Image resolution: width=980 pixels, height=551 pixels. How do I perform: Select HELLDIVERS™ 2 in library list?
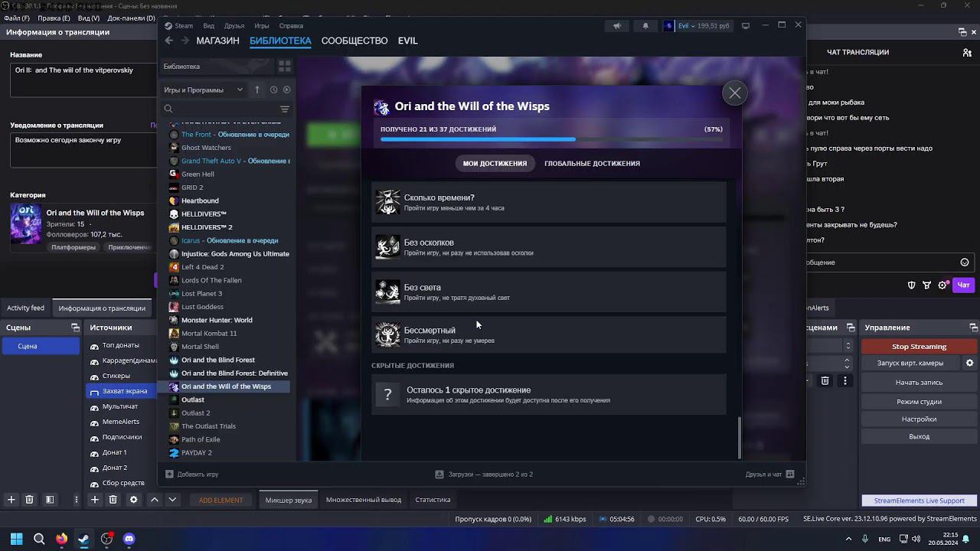207,227
